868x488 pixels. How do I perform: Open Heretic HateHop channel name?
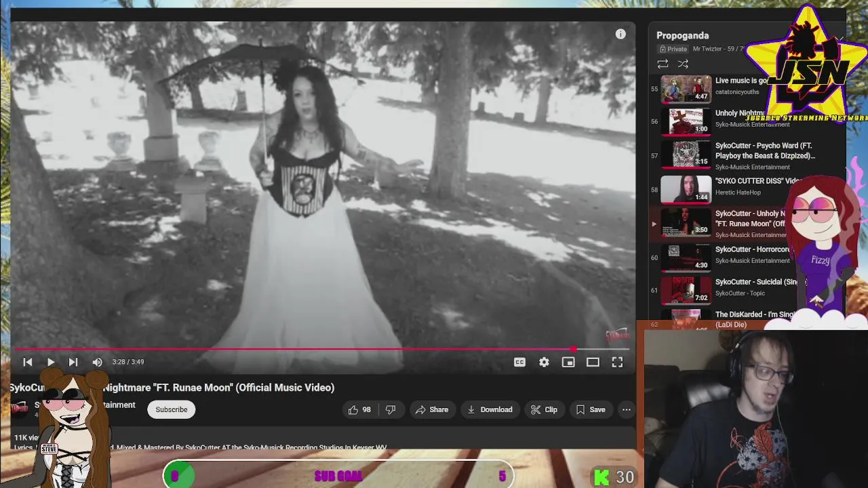738,192
